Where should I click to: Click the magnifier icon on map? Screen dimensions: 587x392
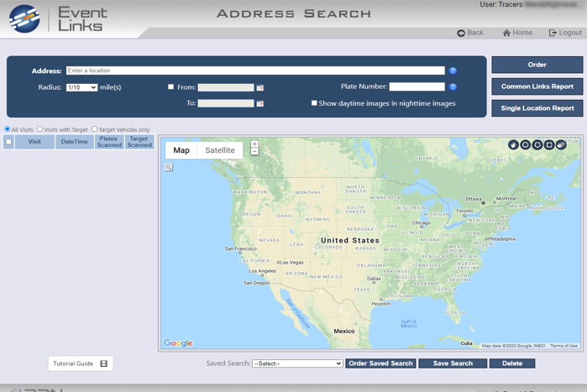click(169, 167)
